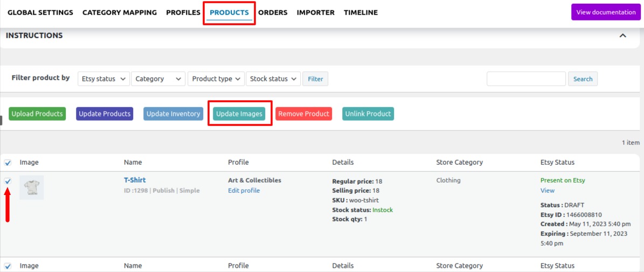Image resolution: width=644 pixels, height=272 pixels.
Task: Click the green Upload Products button
Action: pyautogui.click(x=37, y=114)
